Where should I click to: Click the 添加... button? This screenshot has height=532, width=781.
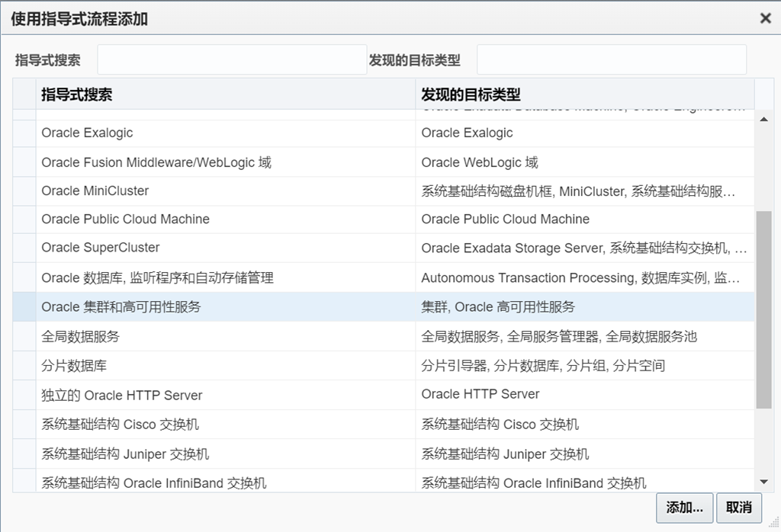click(684, 508)
